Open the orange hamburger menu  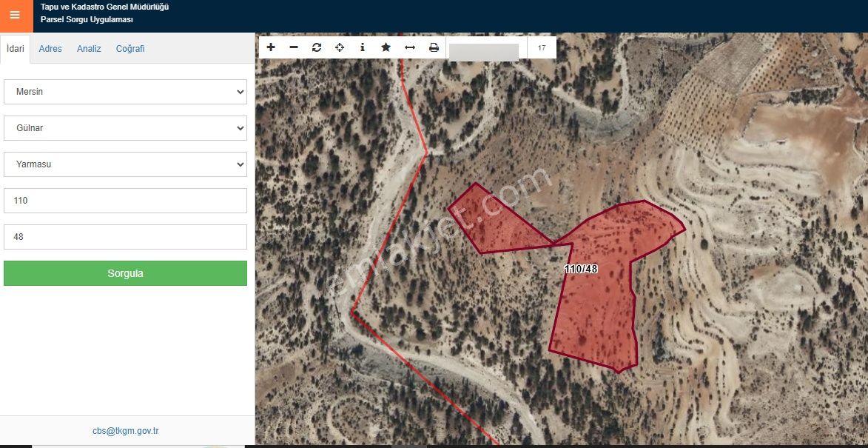15,15
